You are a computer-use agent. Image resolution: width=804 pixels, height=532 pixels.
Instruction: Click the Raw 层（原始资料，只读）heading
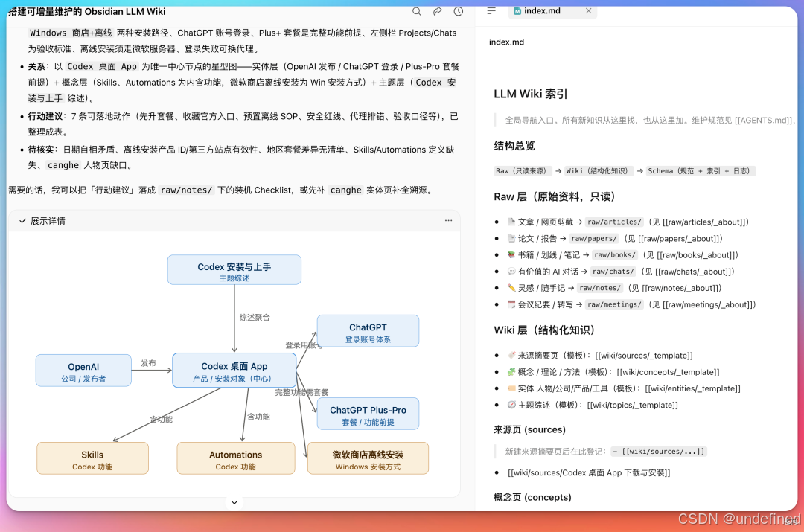555,196
